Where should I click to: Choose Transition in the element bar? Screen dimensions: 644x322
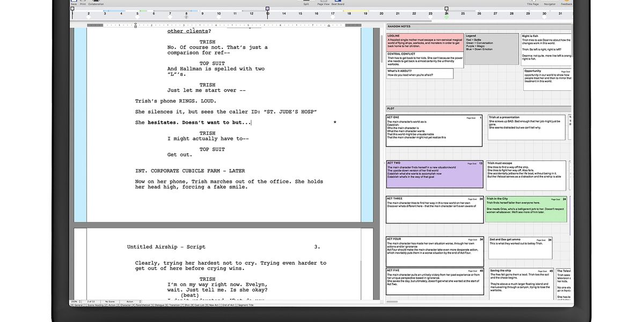point(174,305)
